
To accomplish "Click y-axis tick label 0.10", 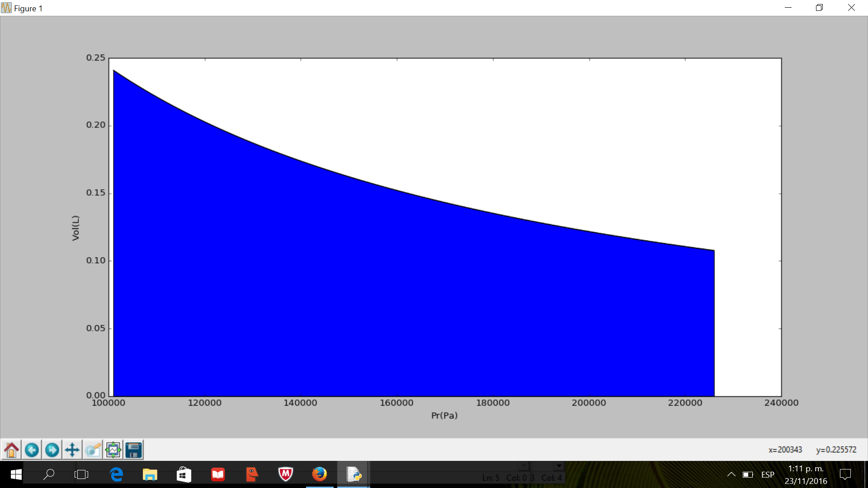I will pos(96,261).
